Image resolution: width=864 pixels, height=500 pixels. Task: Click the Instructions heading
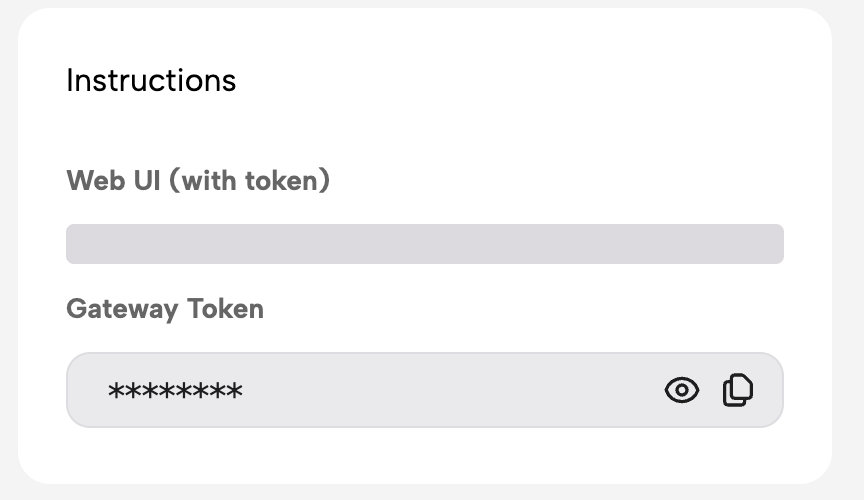tap(151, 80)
